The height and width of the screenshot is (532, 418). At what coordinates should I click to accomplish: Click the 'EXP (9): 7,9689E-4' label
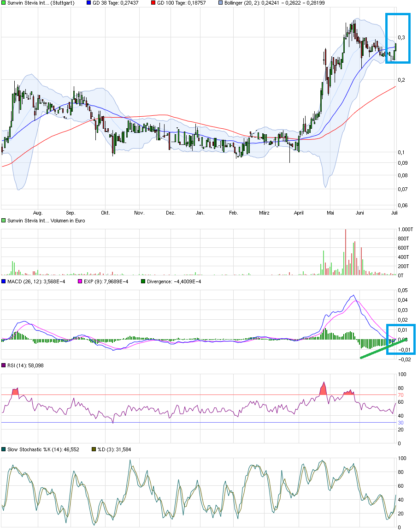pos(106,281)
